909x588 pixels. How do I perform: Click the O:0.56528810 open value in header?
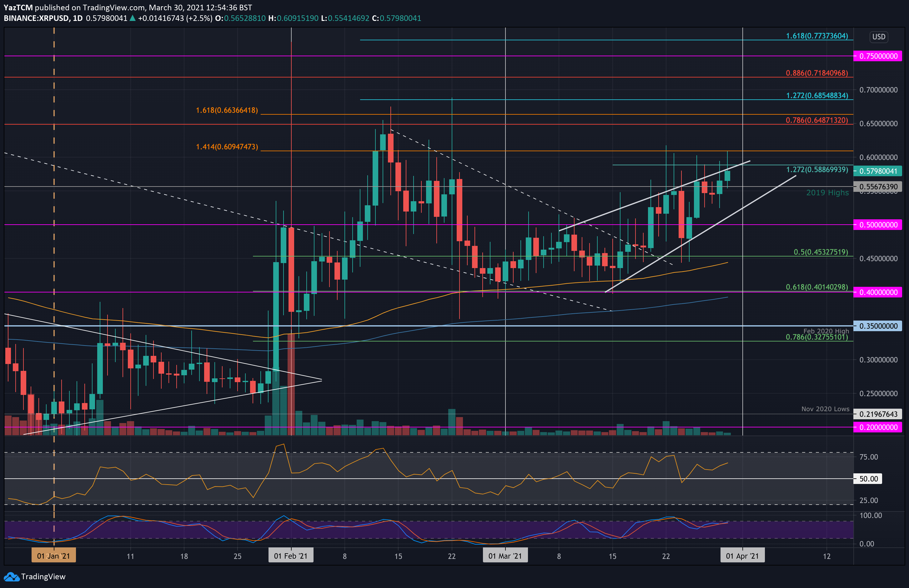[x=240, y=18]
